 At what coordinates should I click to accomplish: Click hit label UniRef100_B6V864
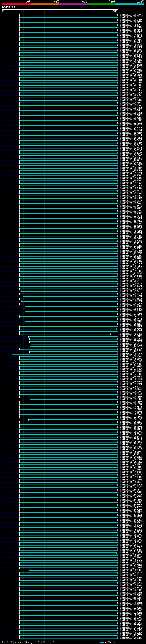pyautogui.click(x=131, y=30)
